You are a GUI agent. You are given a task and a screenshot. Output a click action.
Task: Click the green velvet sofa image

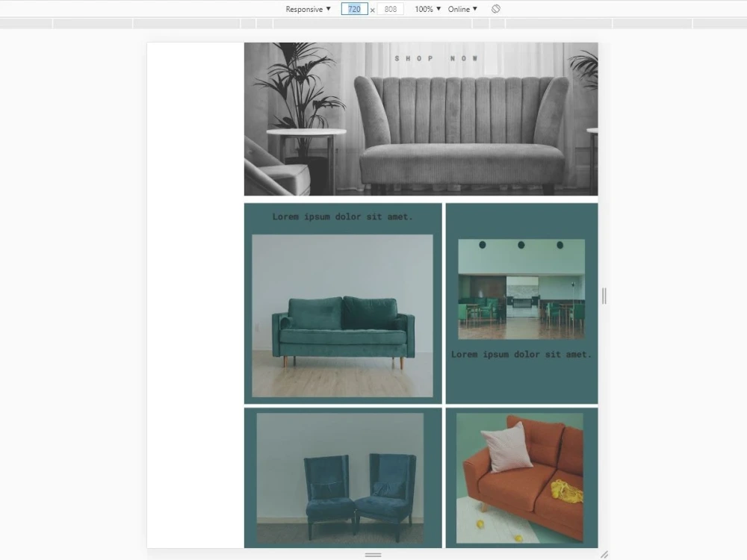coord(343,316)
